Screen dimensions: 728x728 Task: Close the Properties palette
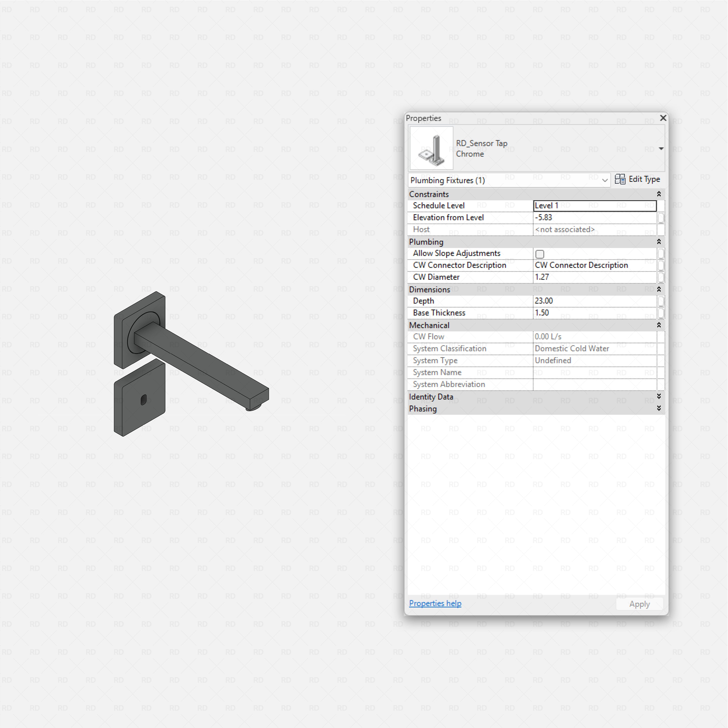[x=663, y=118]
